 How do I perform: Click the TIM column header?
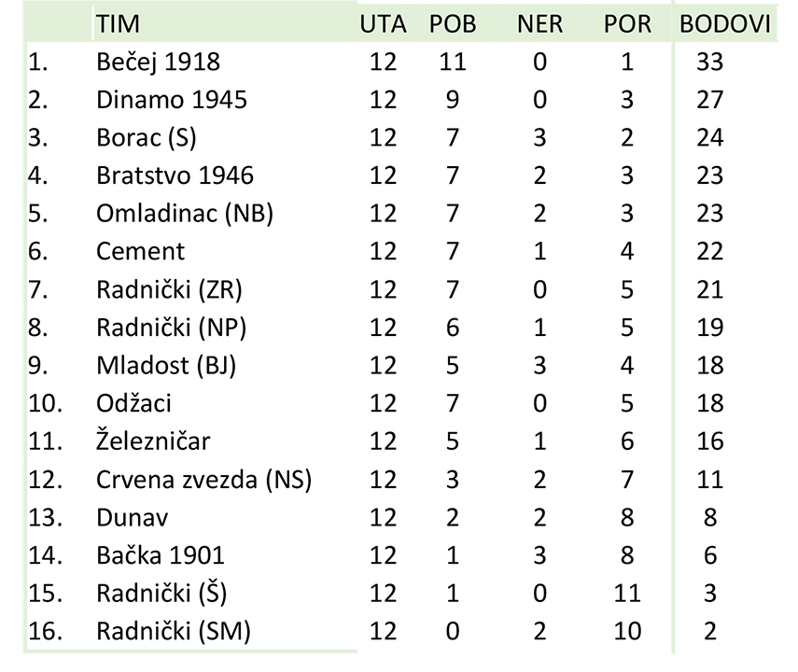point(118,24)
